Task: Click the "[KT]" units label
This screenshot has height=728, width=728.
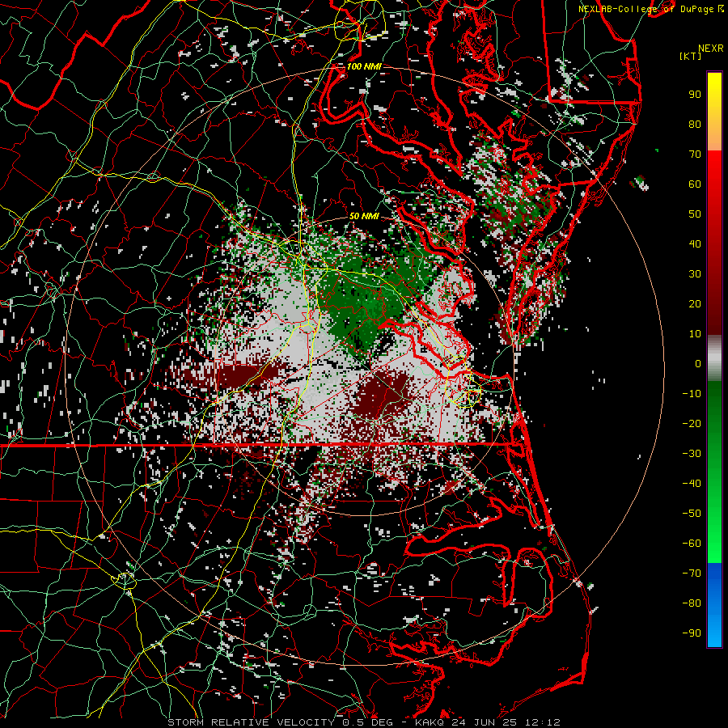Action: (690, 56)
